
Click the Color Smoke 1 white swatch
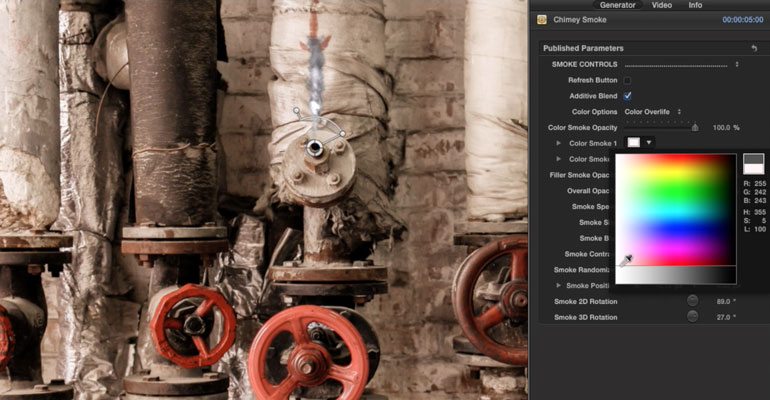coord(633,142)
